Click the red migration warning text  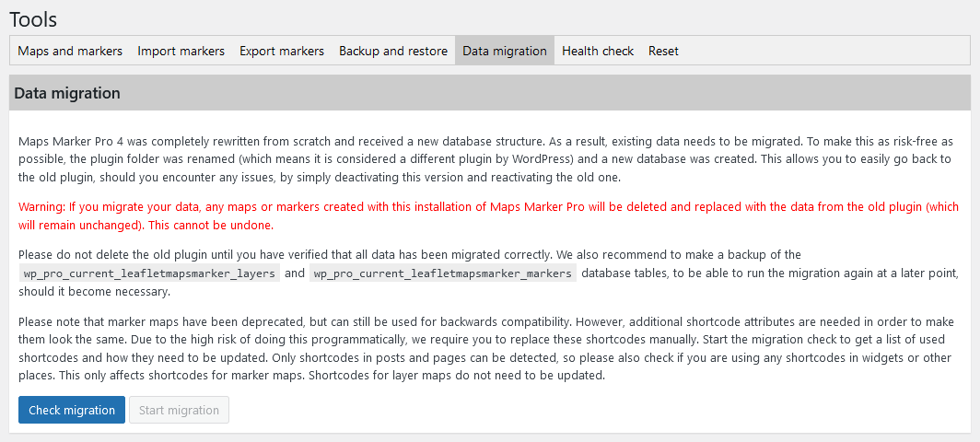(489, 215)
